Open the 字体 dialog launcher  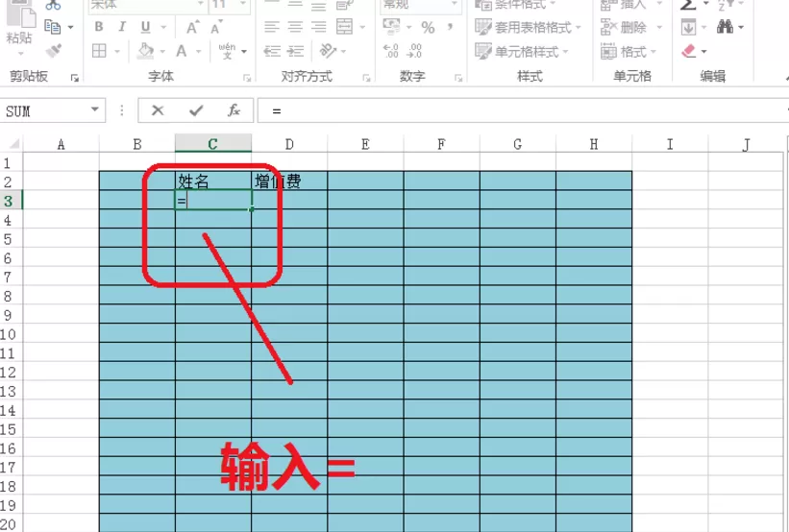click(247, 78)
